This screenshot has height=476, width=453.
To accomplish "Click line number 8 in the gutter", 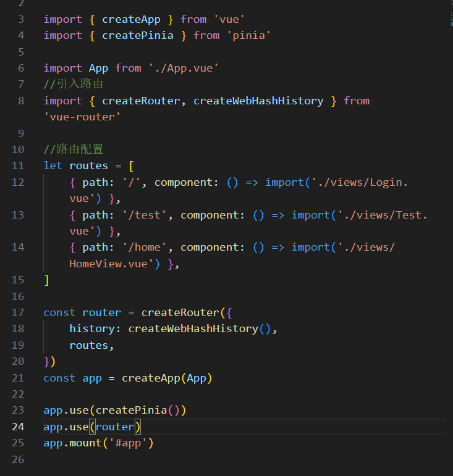I will click(x=21, y=101).
